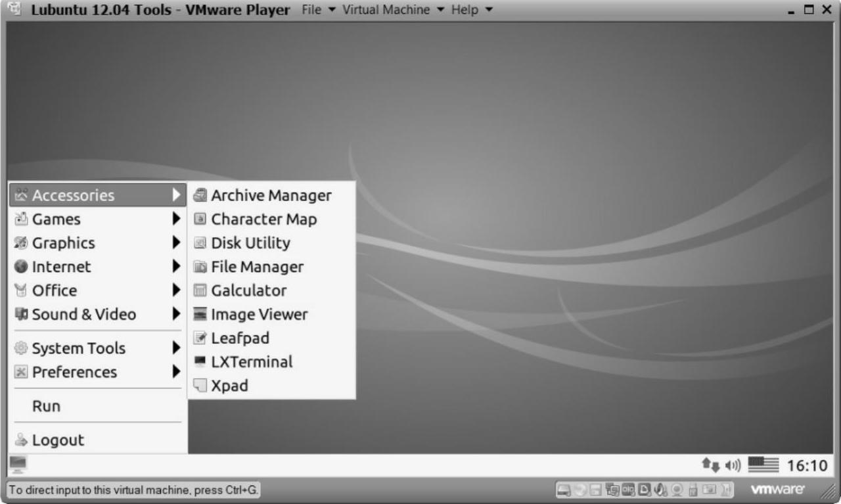This screenshot has width=841, height=504.
Task: Start Galculator from its calculator icon
Action: click(x=200, y=290)
